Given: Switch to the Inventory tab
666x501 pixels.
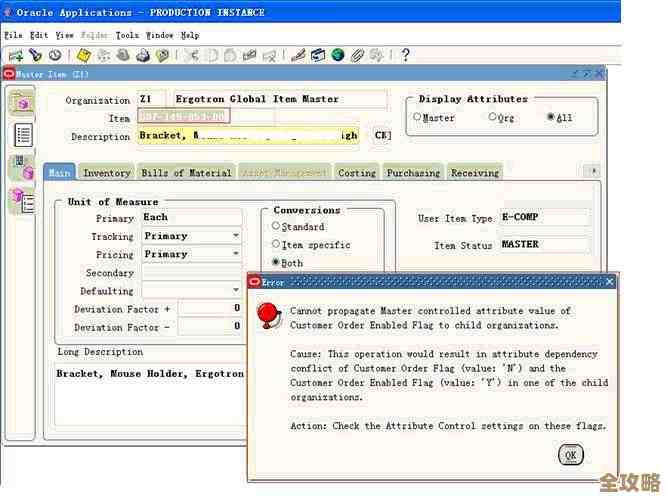Looking at the screenshot, I should click(106, 173).
